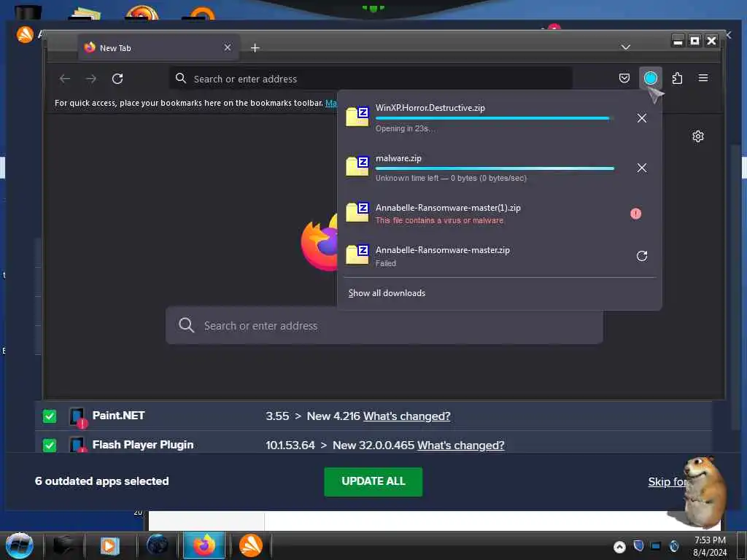Image resolution: width=747 pixels, height=560 pixels.
Task: Open the Windows Start menu
Action: click(20, 545)
